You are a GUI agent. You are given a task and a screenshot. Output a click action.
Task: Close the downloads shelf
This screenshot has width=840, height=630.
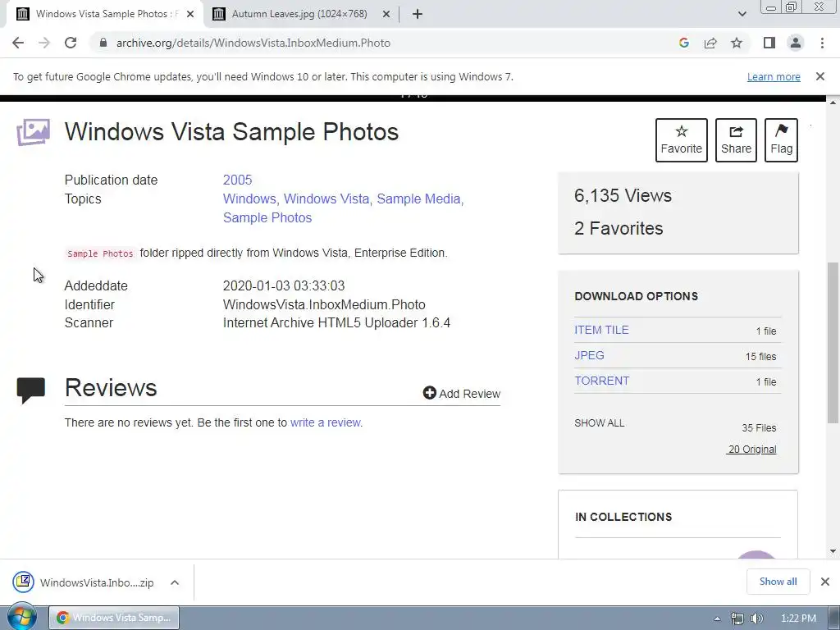pyautogui.click(x=825, y=582)
